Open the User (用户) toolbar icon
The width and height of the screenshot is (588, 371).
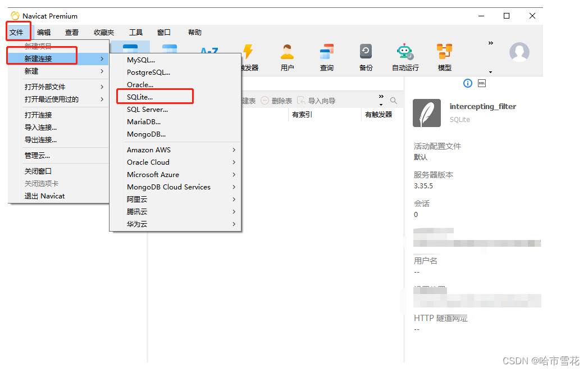(x=287, y=52)
